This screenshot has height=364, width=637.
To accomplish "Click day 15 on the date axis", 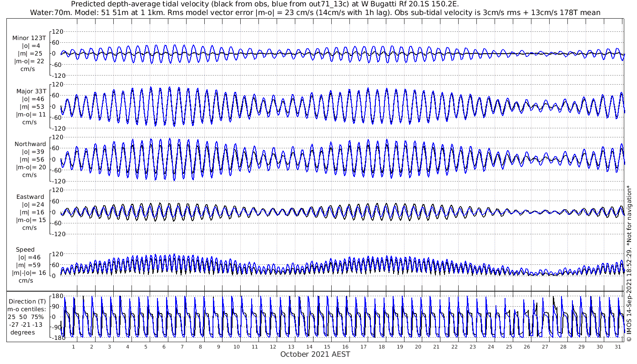I will [x=327, y=347].
